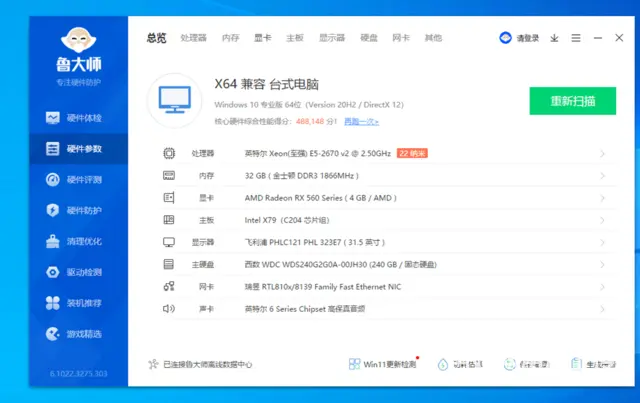Click the Win11更新检测 grid icon

[x=354, y=364]
